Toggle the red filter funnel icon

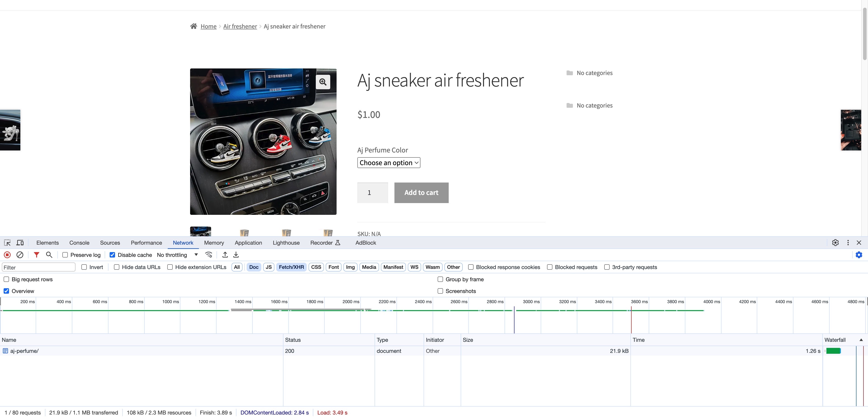[36, 255]
